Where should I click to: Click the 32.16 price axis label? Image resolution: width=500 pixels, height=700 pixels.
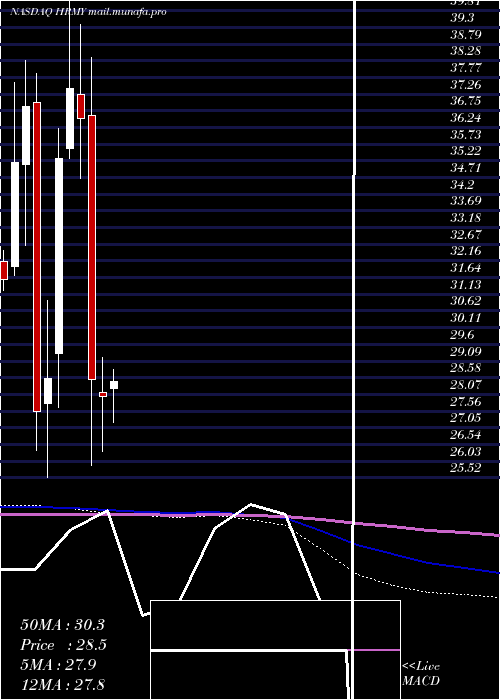point(466,251)
